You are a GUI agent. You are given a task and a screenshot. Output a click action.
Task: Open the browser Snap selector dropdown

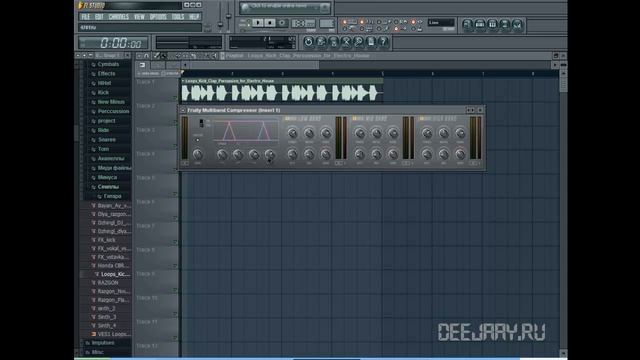109,56
